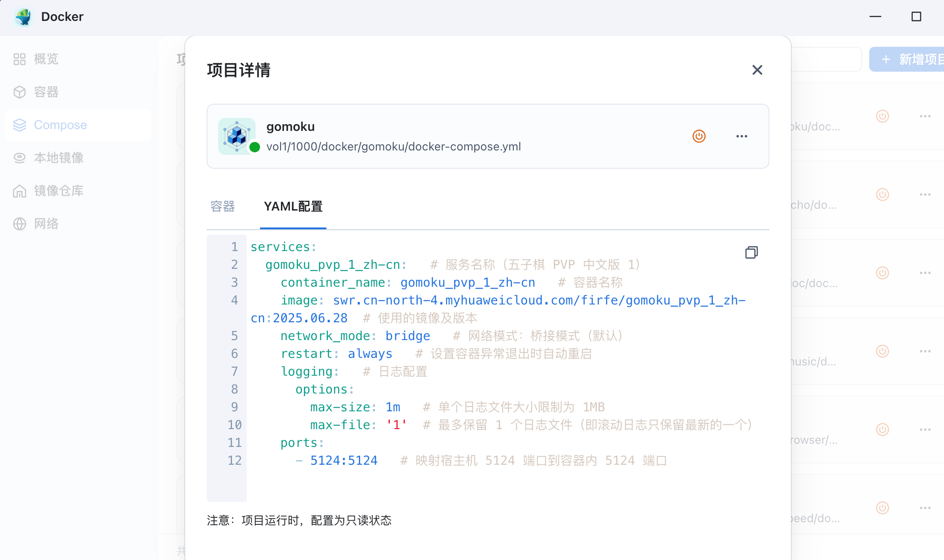This screenshot has width=944, height=560.
Task: Click the copy YAML code icon
Action: tap(751, 252)
